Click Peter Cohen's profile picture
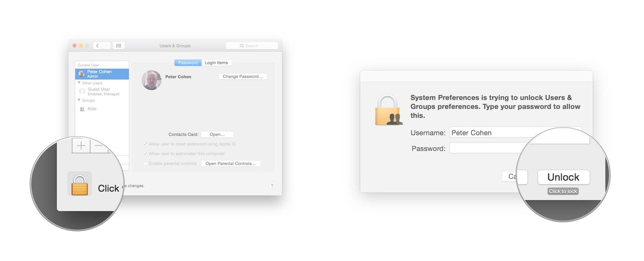The height and width of the screenshot is (261, 644). point(152,80)
